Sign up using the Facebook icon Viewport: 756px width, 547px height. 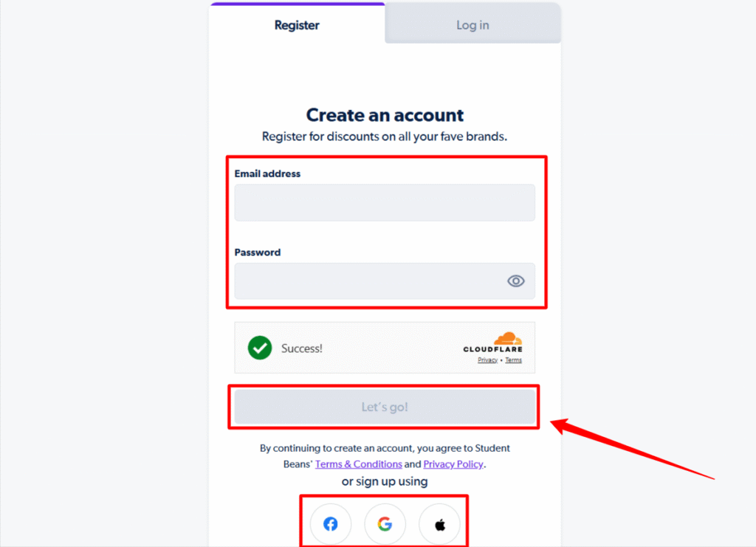330,523
